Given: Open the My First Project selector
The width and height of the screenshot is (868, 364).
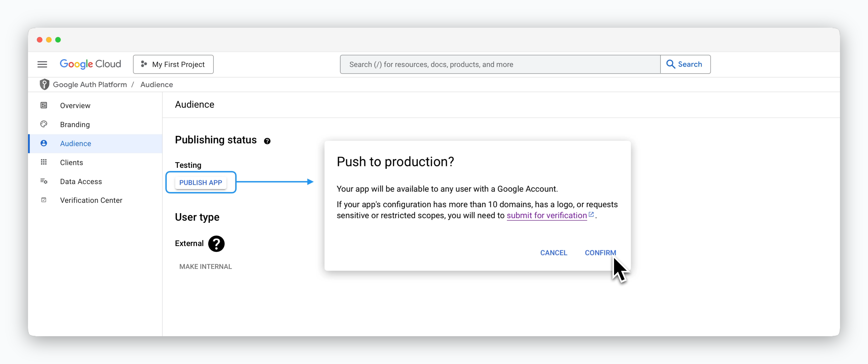Looking at the screenshot, I should click(x=173, y=64).
